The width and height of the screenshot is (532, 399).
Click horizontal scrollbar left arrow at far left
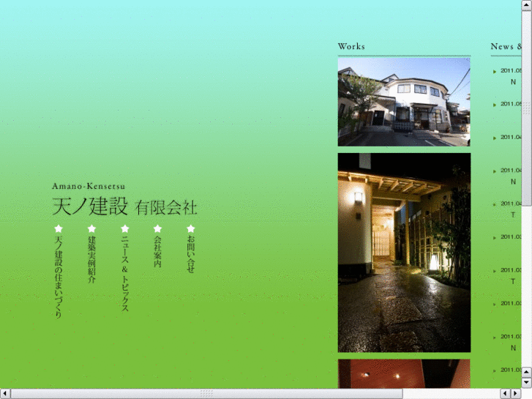tap(5, 394)
